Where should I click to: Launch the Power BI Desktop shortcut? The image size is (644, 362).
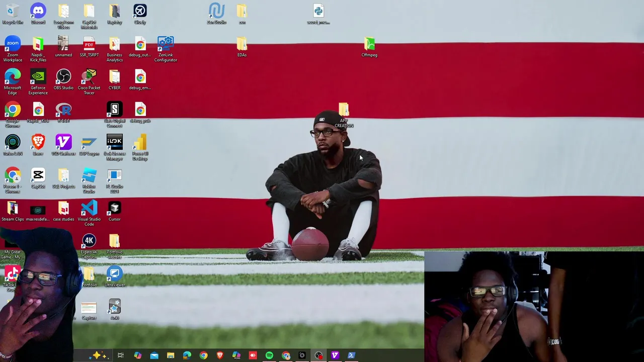tap(140, 148)
